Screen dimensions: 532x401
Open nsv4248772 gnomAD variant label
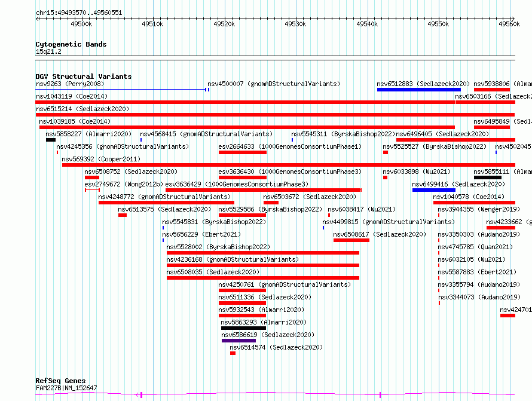tap(164, 197)
